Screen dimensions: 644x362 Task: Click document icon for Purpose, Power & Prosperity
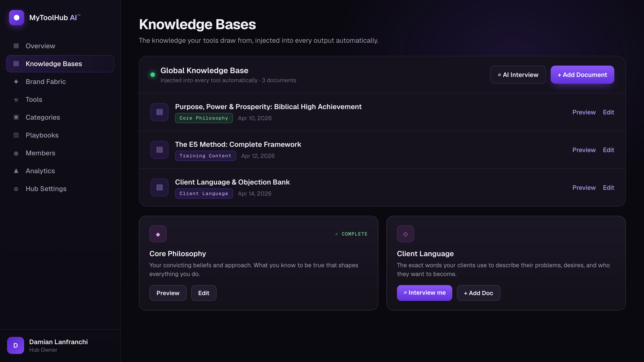tap(159, 112)
